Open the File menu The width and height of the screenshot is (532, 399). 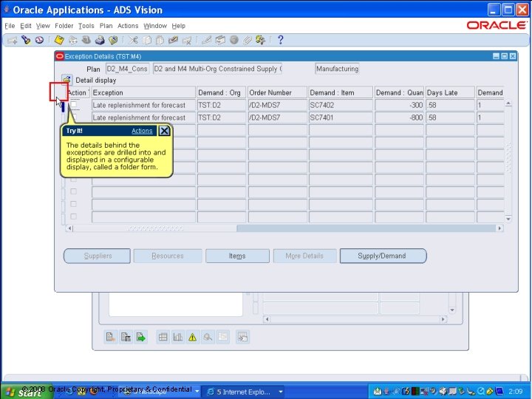pyautogui.click(x=10, y=26)
